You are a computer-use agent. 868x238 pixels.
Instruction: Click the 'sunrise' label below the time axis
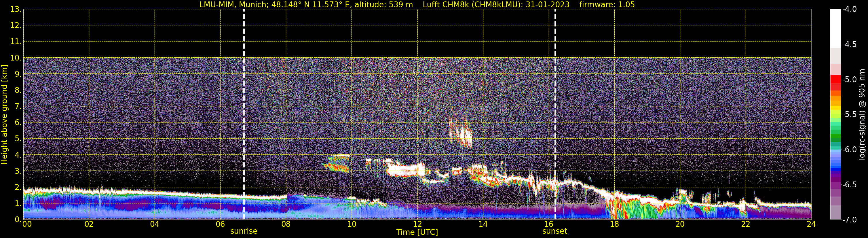coord(244,231)
